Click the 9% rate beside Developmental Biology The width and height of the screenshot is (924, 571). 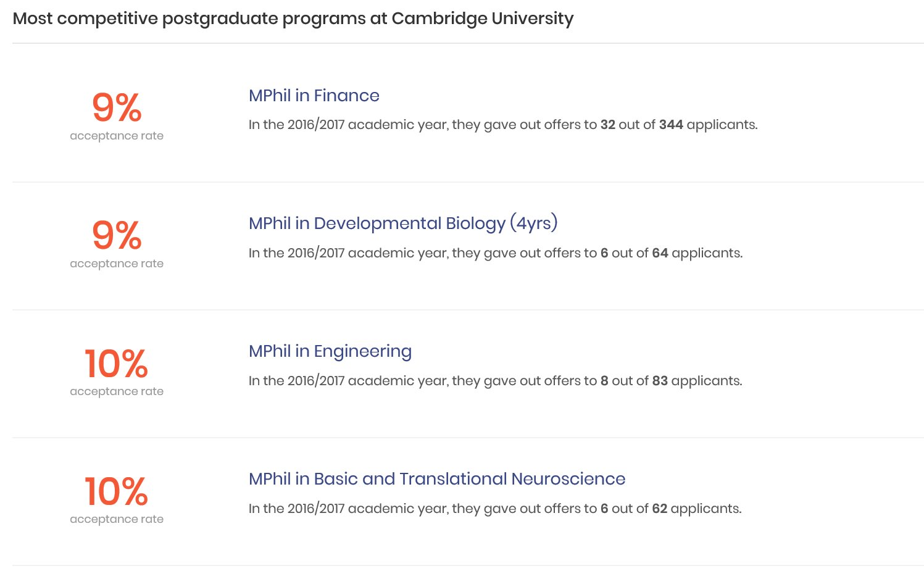[117, 235]
